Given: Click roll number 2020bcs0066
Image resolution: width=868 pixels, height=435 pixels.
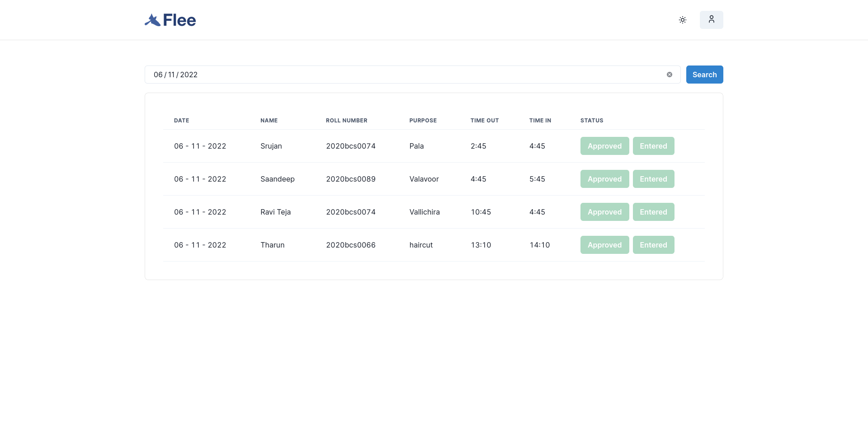Looking at the screenshot, I should 351,245.
